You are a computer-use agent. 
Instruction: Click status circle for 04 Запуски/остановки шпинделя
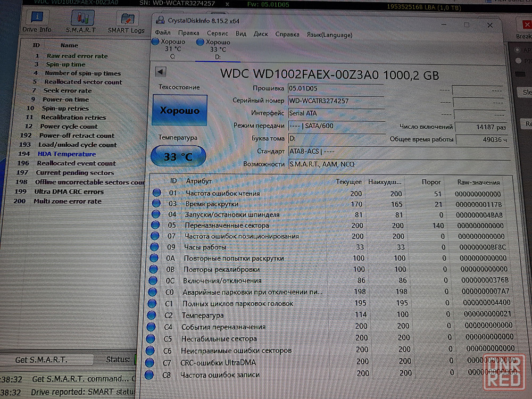(x=156, y=214)
